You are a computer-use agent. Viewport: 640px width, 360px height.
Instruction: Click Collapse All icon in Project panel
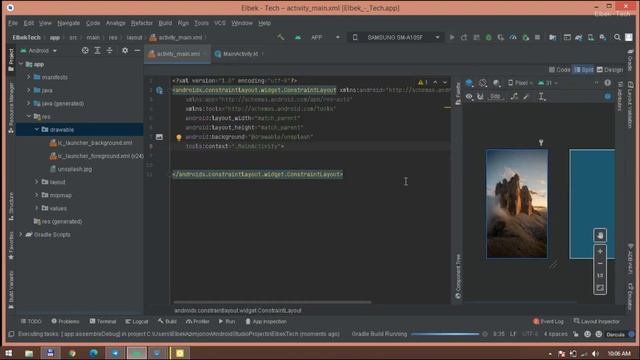click(x=109, y=51)
